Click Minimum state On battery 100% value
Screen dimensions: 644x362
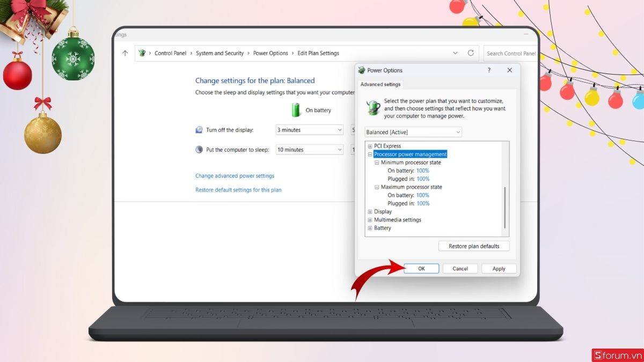click(x=423, y=171)
